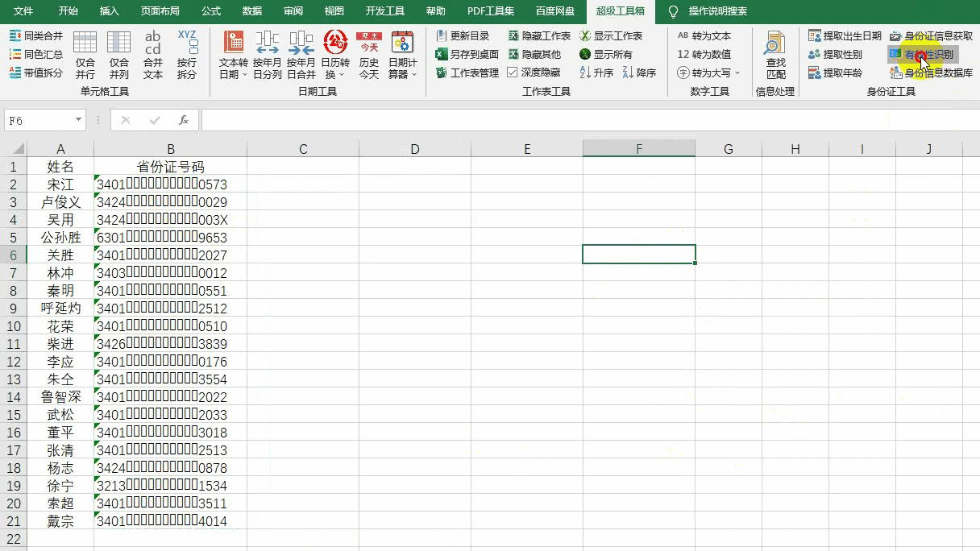Sort sheets with 降序 descending
Image resolution: width=980 pixels, height=551 pixels.
639,72
